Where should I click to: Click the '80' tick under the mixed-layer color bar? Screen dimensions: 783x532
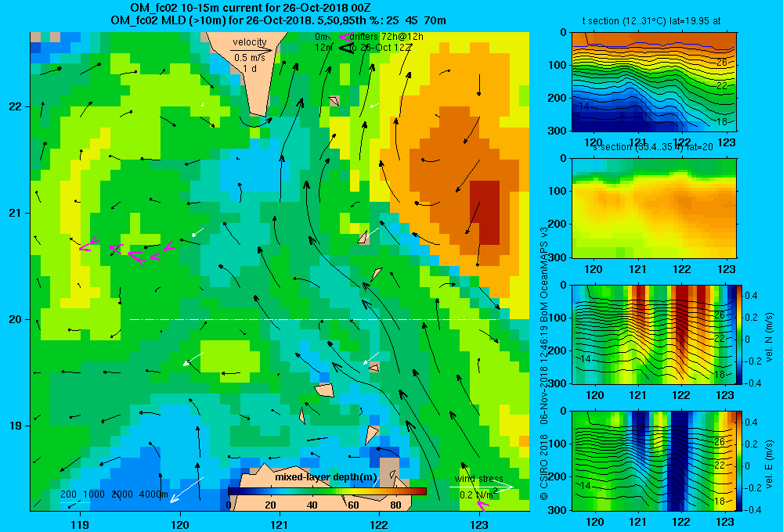tap(395, 505)
